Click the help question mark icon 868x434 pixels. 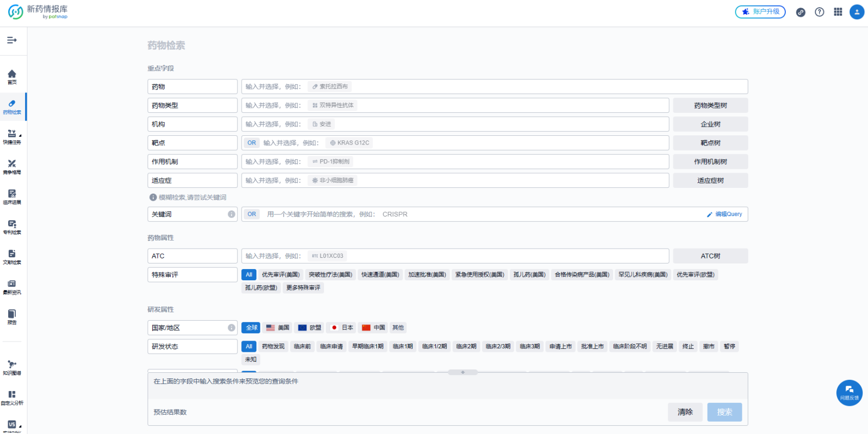[819, 12]
